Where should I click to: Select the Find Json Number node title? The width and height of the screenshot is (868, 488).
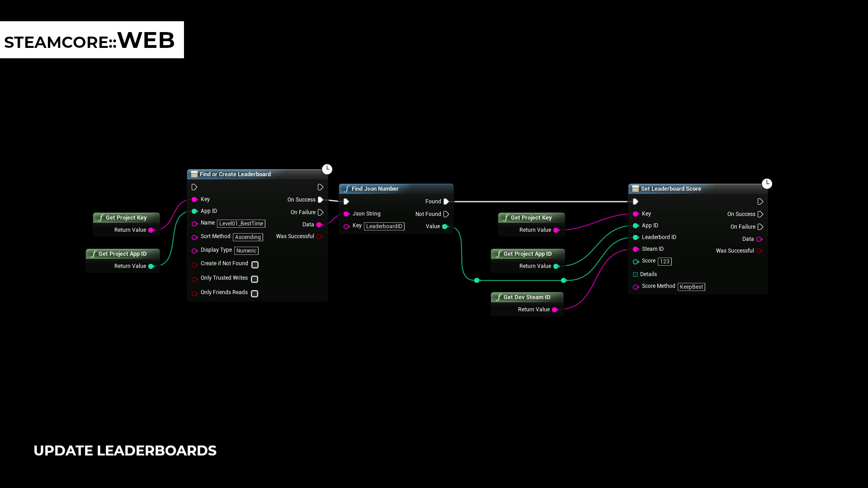point(375,189)
